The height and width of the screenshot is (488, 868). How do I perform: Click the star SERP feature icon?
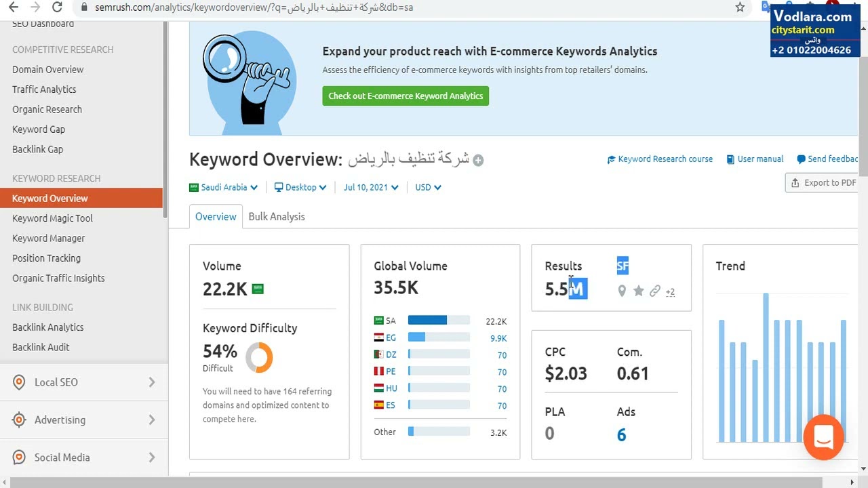[638, 291]
